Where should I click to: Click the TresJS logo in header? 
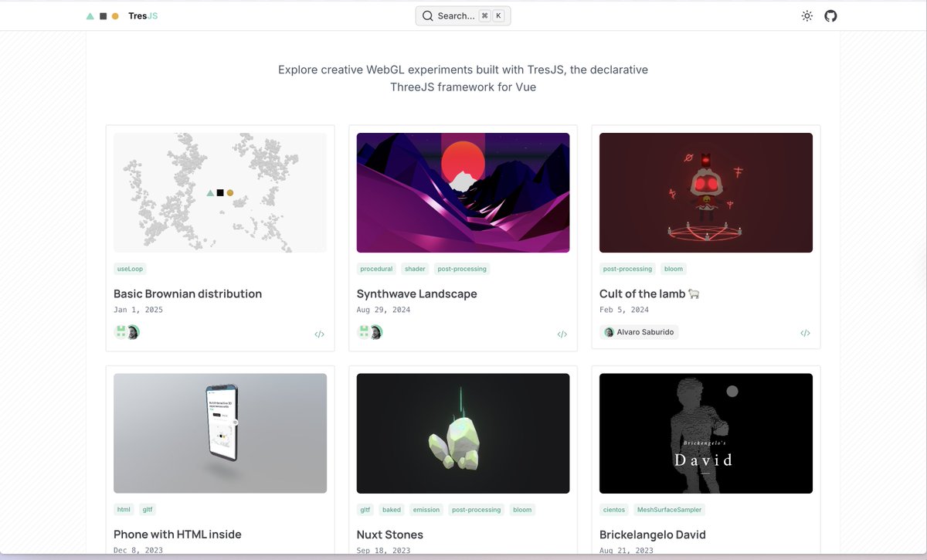pyautogui.click(x=122, y=15)
